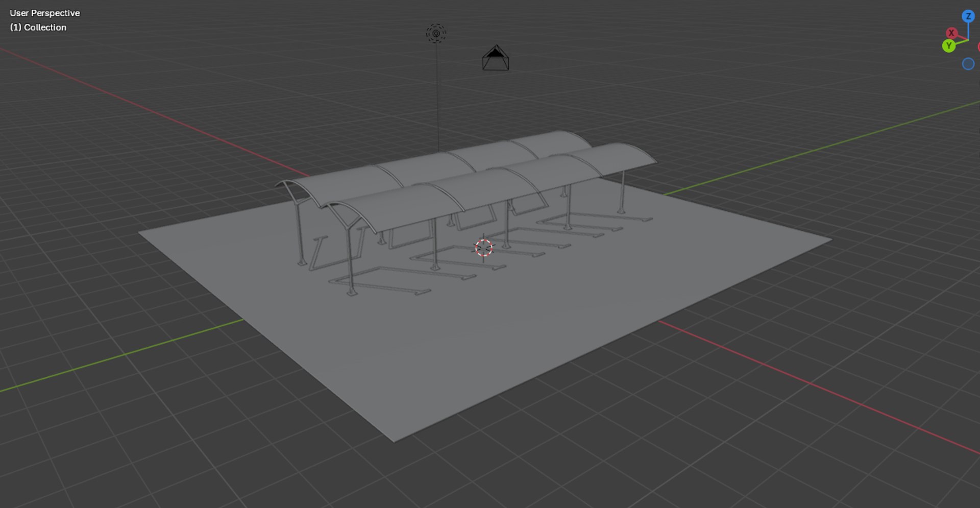Click the User Perspective label
Image resolution: width=980 pixels, height=508 pixels.
click(x=45, y=13)
